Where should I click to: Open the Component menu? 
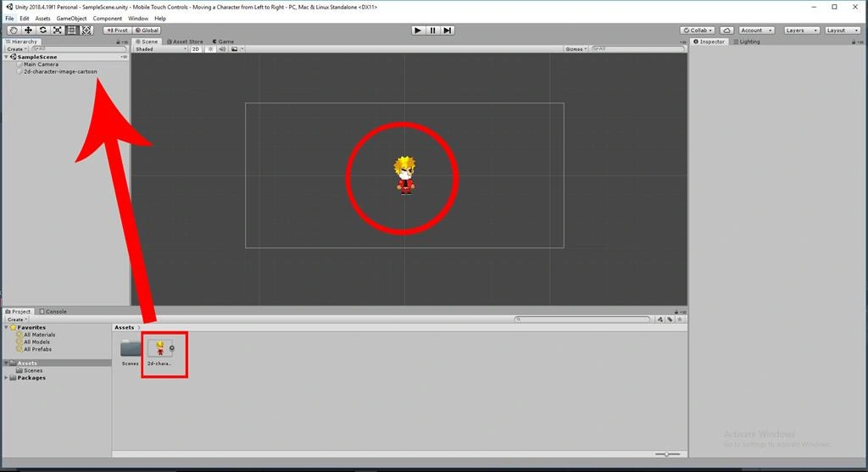[108, 19]
